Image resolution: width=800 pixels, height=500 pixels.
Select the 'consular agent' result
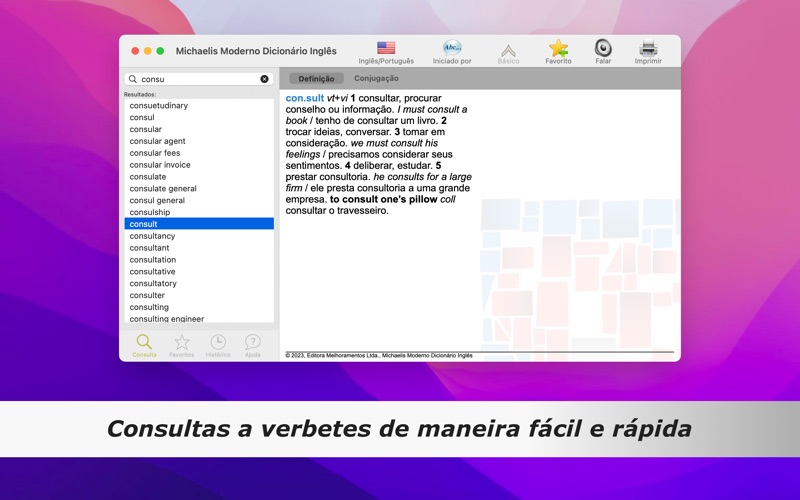pyautogui.click(x=199, y=141)
